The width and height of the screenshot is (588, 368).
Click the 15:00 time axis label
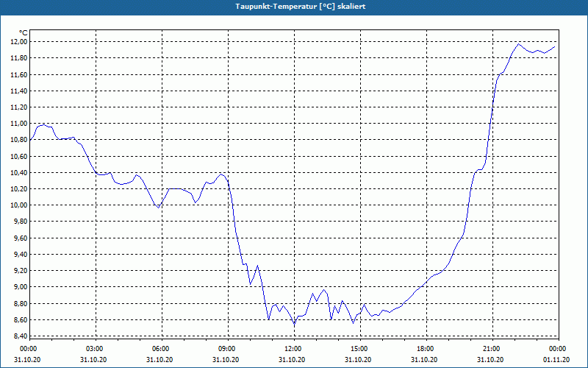coord(361,349)
